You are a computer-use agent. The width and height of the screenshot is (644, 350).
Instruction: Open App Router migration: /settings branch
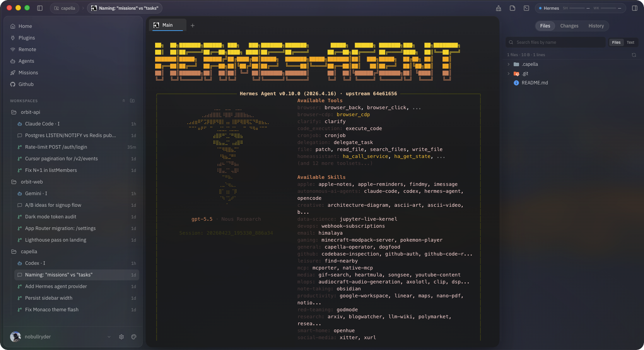[77, 228]
